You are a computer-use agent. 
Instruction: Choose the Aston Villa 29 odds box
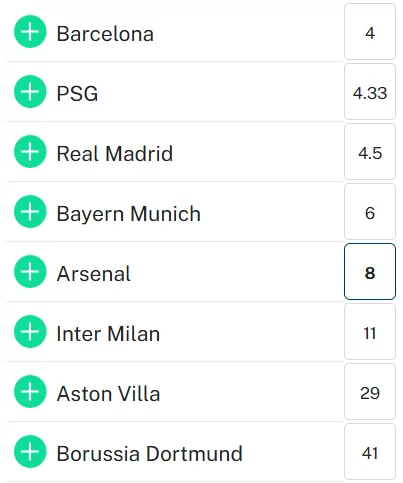coord(370,392)
